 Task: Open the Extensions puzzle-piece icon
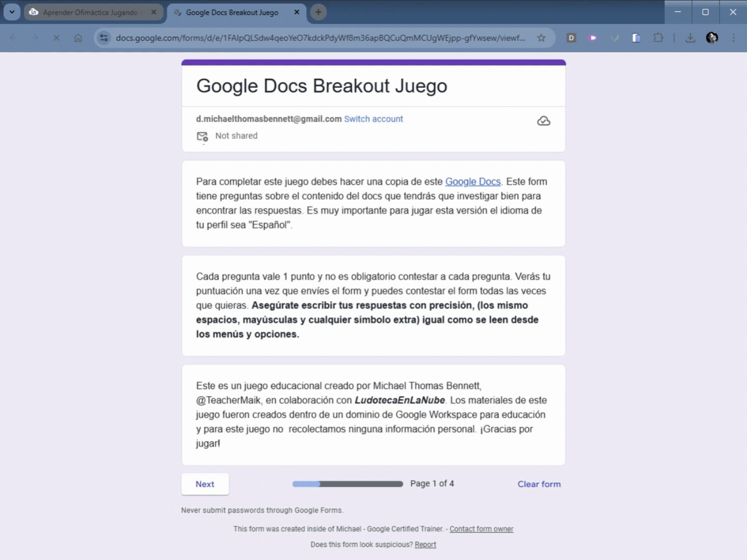[x=658, y=38]
